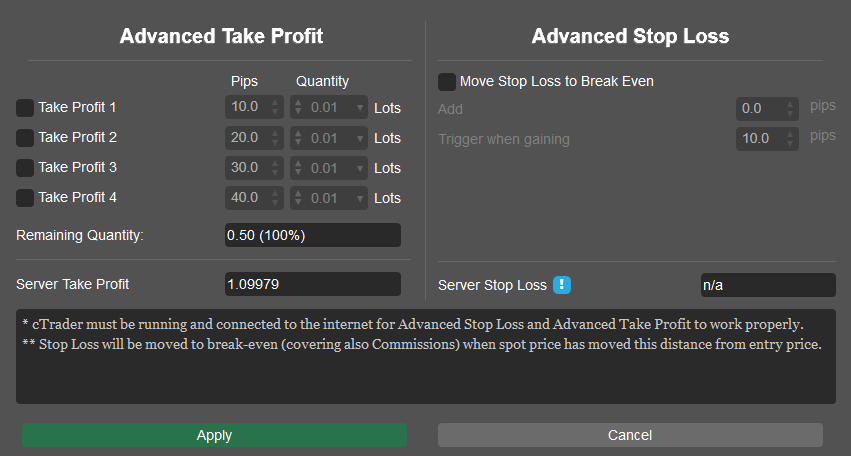
Task: Enable the Take Profit 1 checkbox
Action: click(x=25, y=107)
